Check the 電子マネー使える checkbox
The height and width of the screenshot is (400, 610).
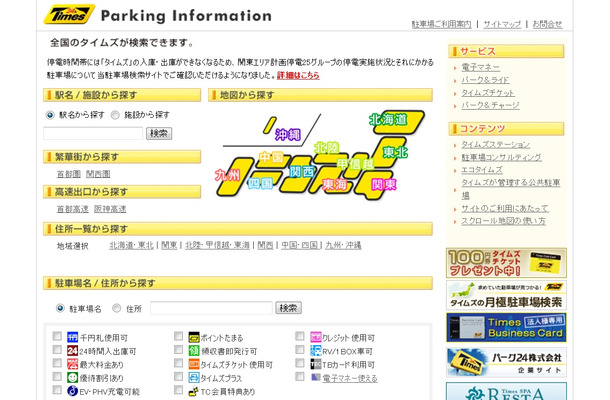300,376
